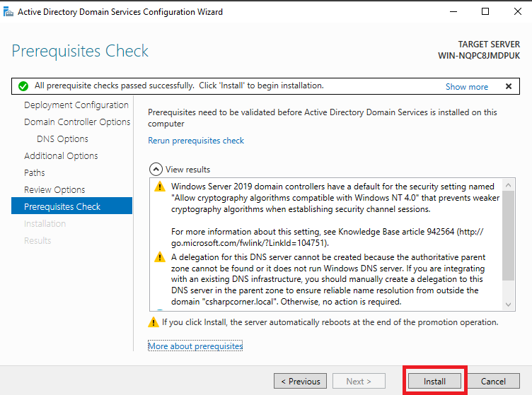
Task: Open the Review Options step
Action: tap(54, 189)
